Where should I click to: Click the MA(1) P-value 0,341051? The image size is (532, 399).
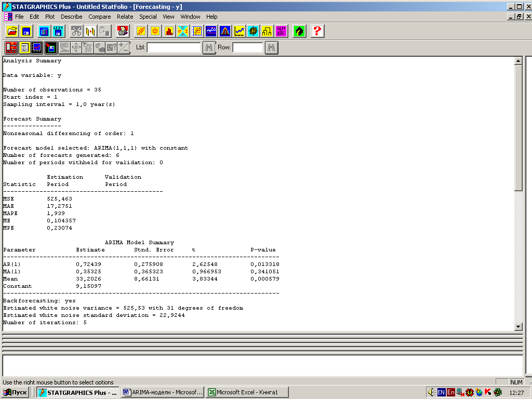(x=265, y=272)
